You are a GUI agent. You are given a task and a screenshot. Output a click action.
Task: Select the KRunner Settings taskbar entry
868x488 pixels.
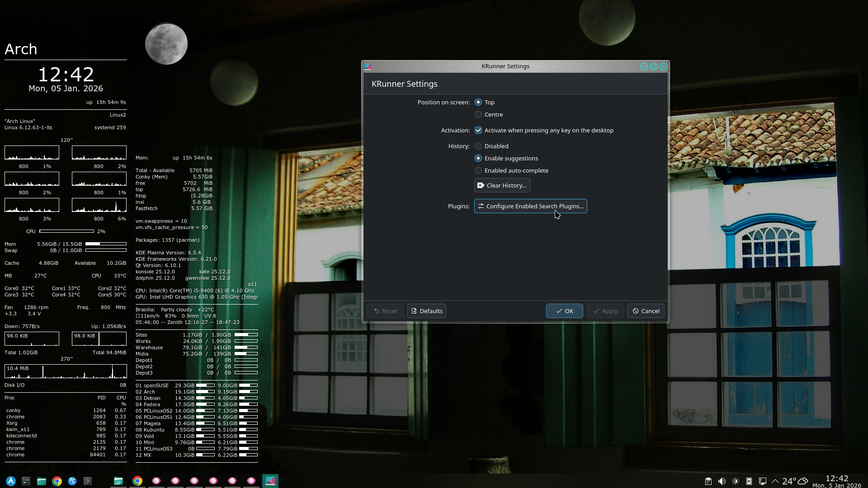click(270, 481)
